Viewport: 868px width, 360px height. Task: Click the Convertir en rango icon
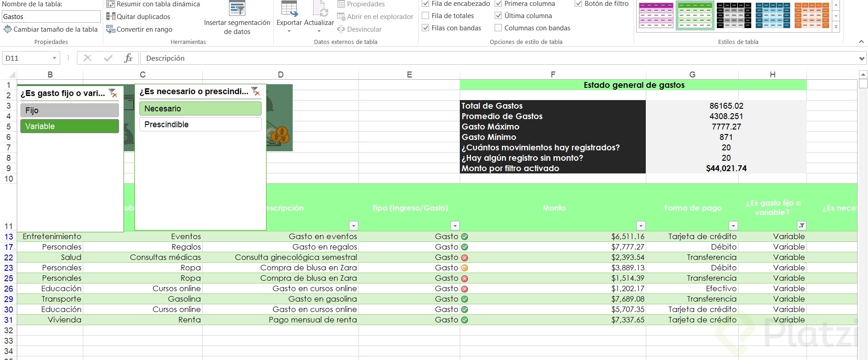[110, 29]
